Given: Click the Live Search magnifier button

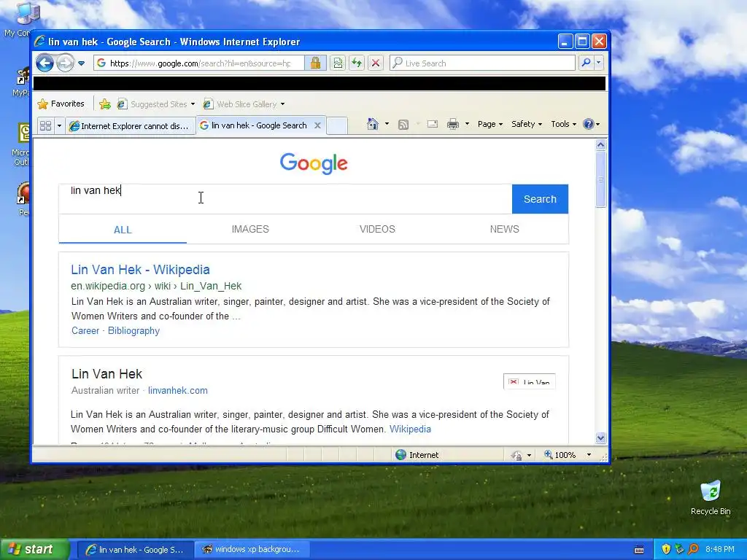Looking at the screenshot, I should [x=586, y=63].
